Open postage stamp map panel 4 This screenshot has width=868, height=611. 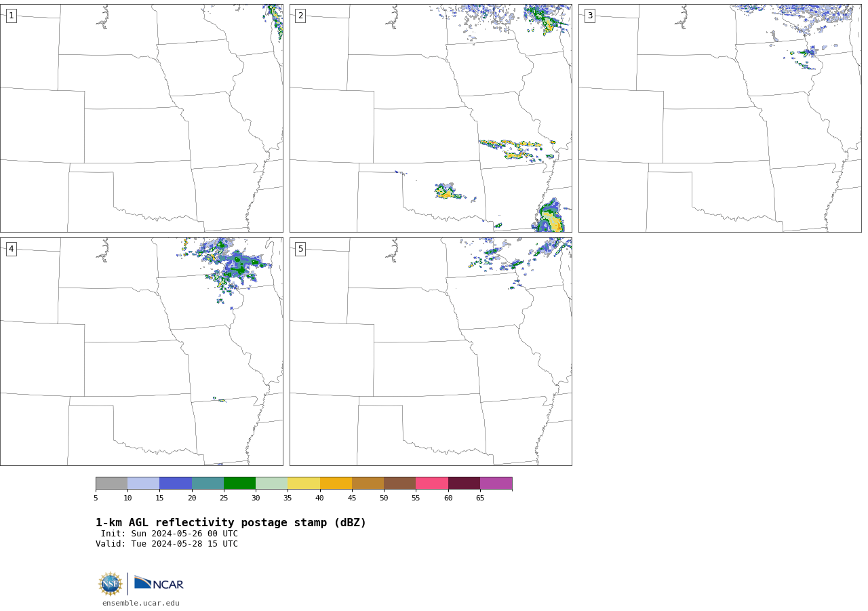142,351
